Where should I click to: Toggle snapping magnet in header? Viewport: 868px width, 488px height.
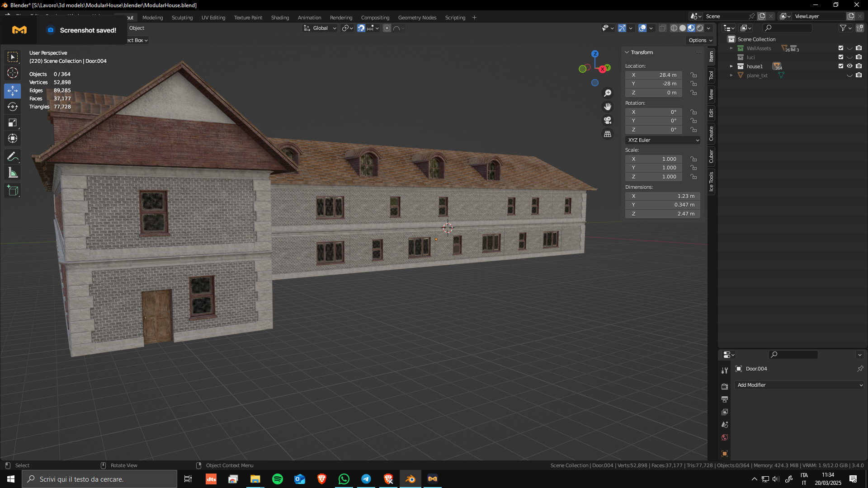coord(361,28)
